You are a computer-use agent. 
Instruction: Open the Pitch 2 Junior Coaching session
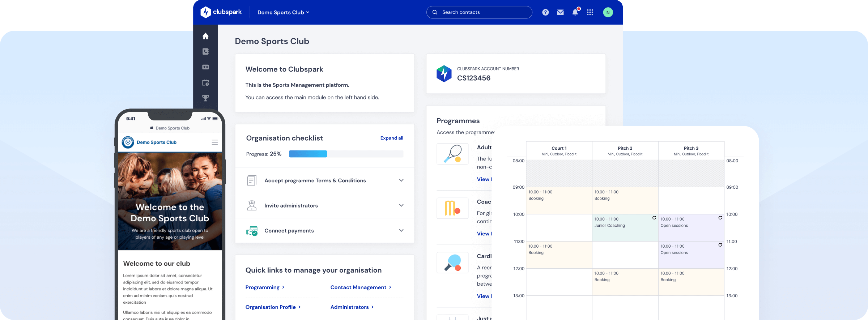click(625, 228)
